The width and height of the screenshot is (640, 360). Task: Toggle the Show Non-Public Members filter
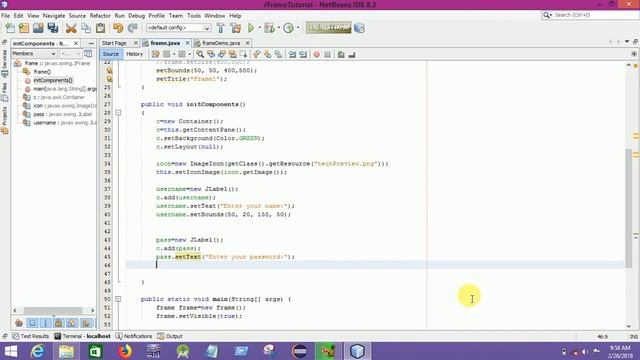coord(59,323)
